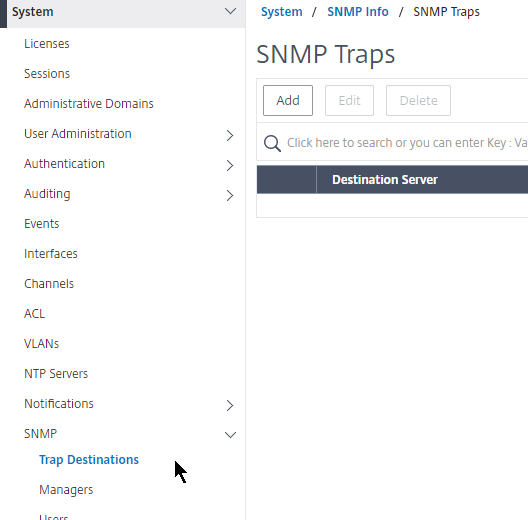
Task: Expand the Auditing submenu arrow
Action: (230, 195)
